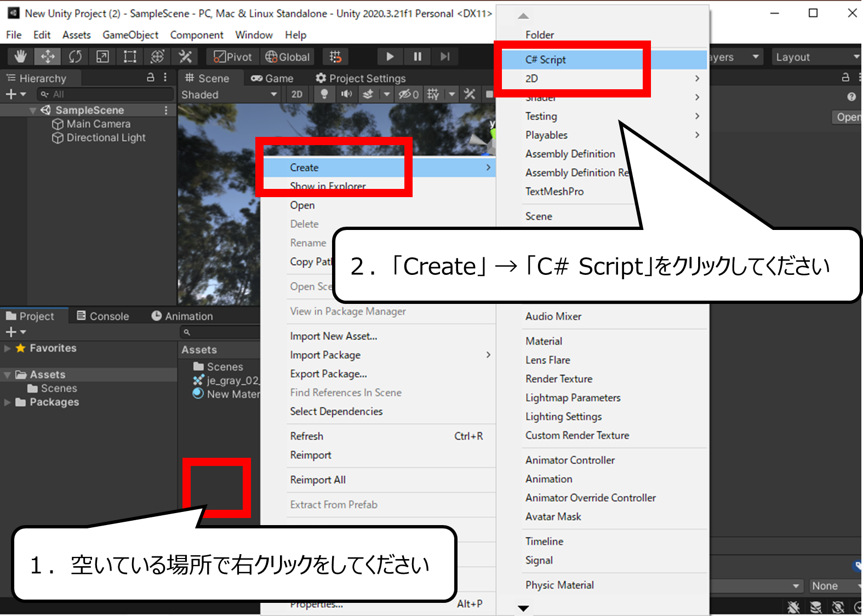Toggle Global/Local handle rotation
Viewport: 863px width, 616px height.
[287, 57]
